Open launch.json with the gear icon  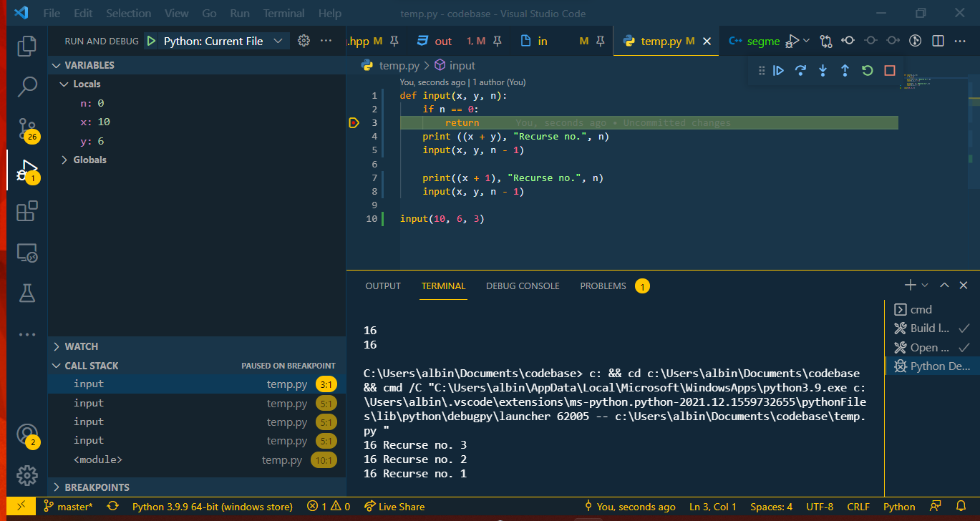pyautogui.click(x=304, y=41)
